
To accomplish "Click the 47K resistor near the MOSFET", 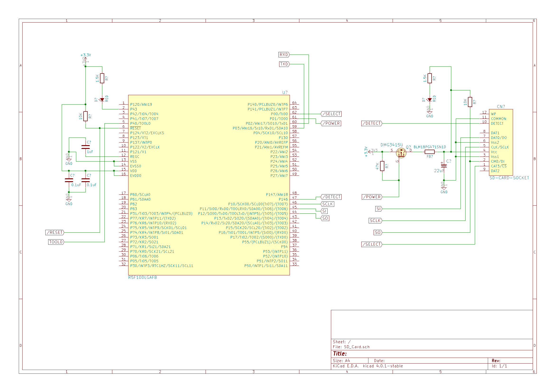I will click(x=382, y=166).
